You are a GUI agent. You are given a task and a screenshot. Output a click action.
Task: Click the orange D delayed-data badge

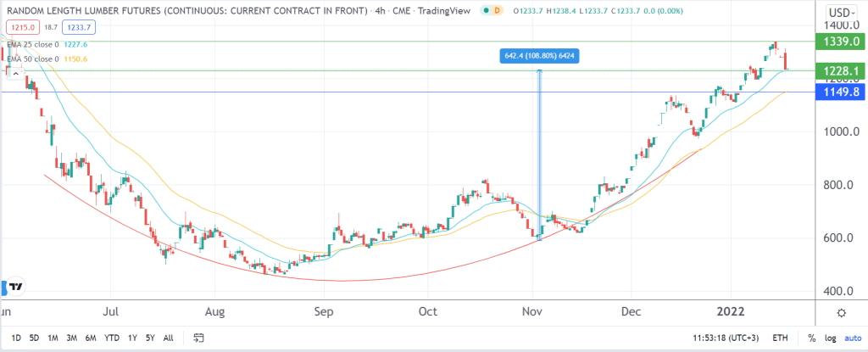coord(497,10)
